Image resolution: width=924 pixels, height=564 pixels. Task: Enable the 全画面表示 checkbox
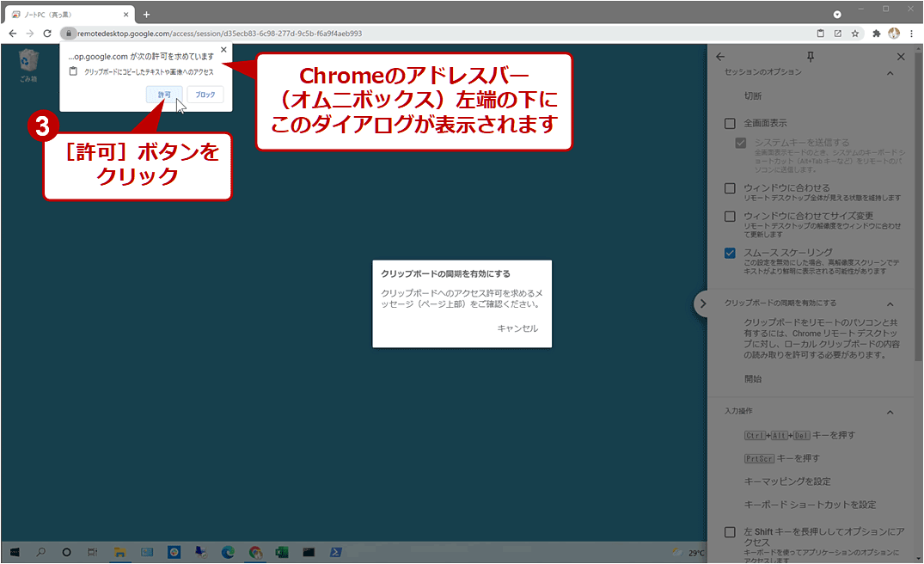point(730,123)
